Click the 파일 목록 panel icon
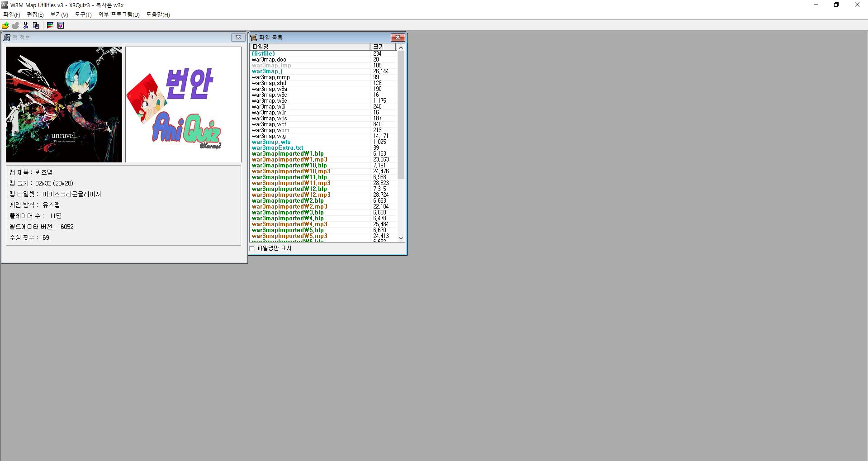This screenshot has height=461, width=868. (x=254, y=38)
